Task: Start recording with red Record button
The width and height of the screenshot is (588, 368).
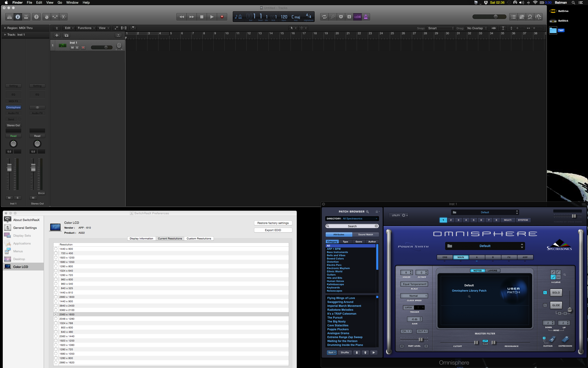Action: click(222, 17)
